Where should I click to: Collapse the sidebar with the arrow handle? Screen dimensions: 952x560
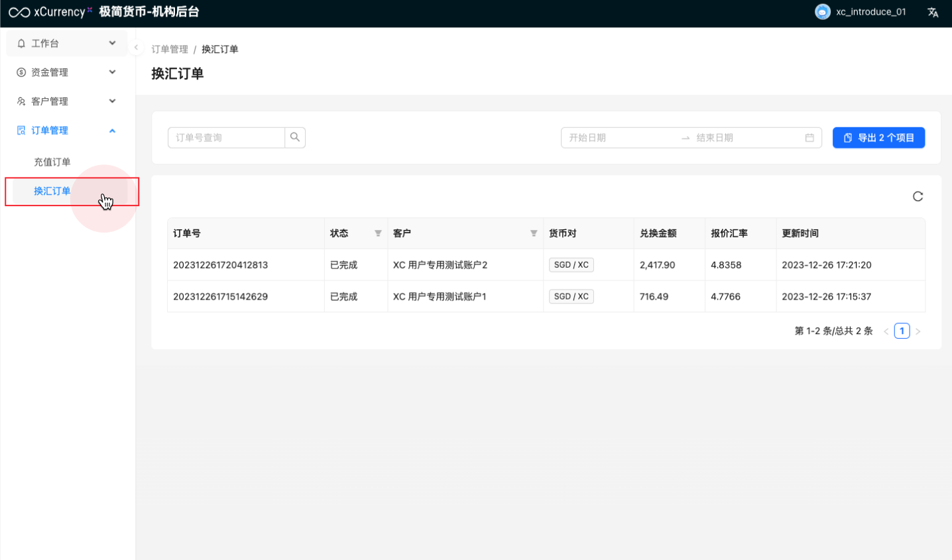136,48
